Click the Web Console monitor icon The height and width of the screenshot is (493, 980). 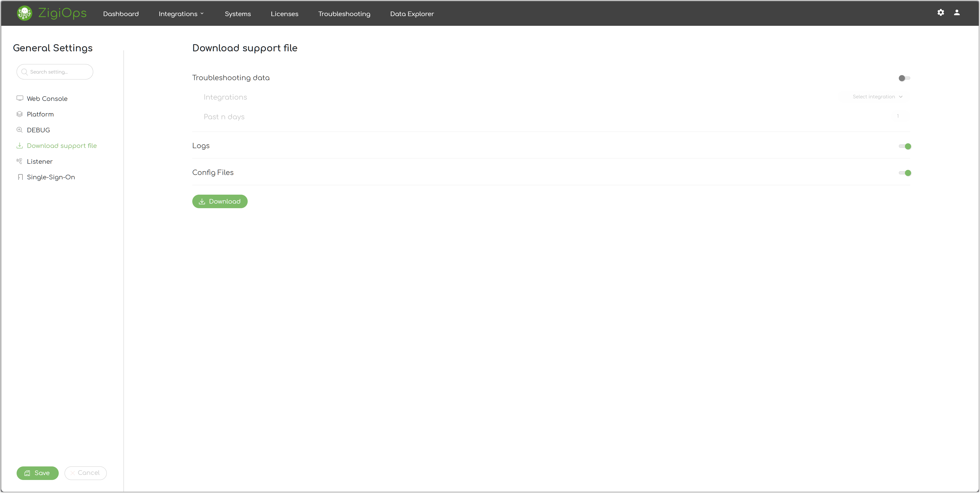tap(20, 98)
